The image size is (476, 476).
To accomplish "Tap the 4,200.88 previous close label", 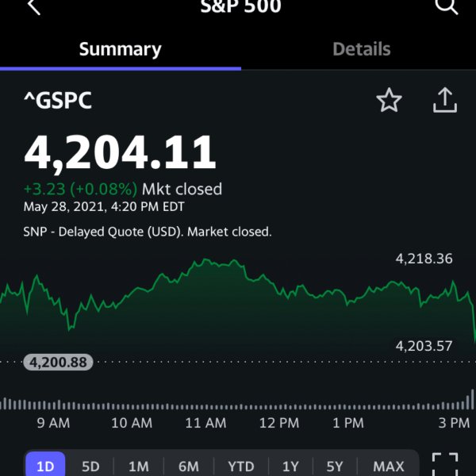I will pyautogui.click(x=58, y=362).
